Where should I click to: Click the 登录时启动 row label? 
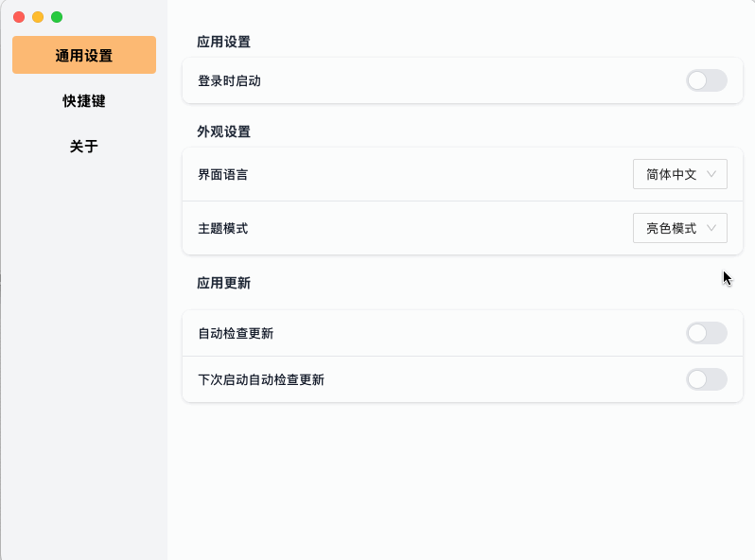click(229, 81)
